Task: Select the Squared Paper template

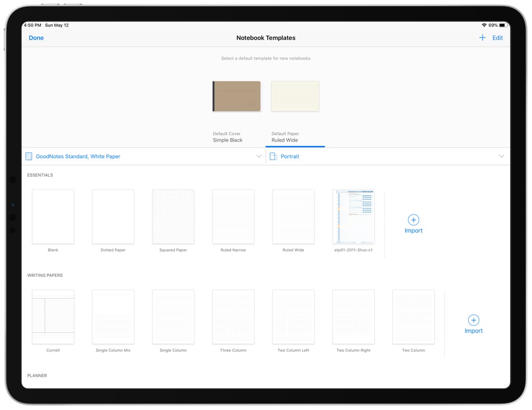Action: (x=173, y=216)
